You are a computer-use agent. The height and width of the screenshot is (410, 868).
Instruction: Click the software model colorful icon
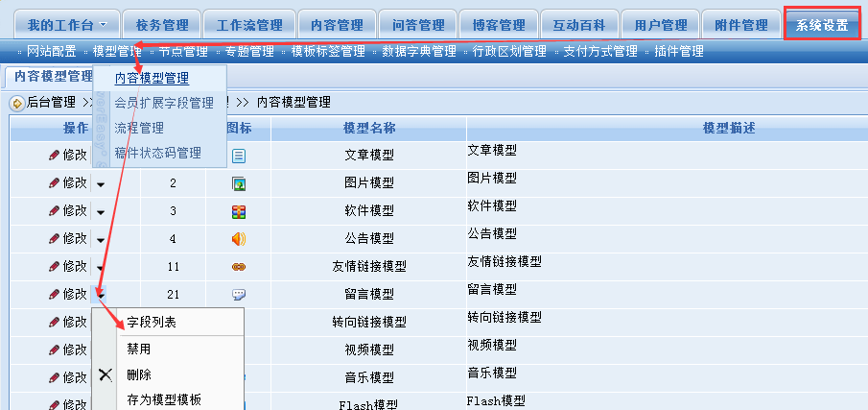(239, 210)
